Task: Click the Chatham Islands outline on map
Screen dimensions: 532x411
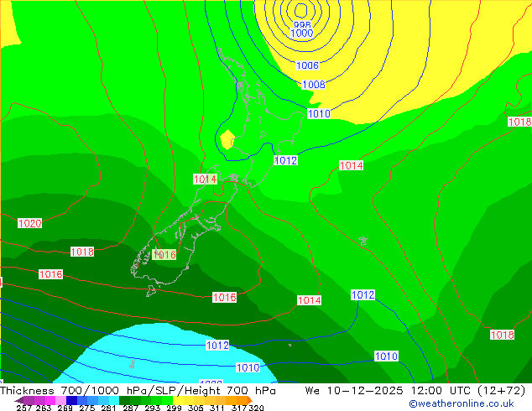Action: coord(363,241)
